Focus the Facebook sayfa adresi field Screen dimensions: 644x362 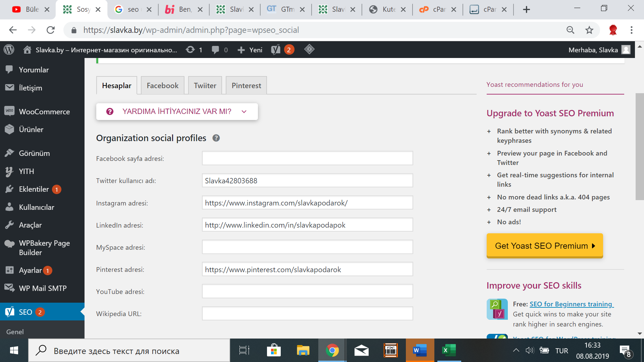[x=307, y=158]
